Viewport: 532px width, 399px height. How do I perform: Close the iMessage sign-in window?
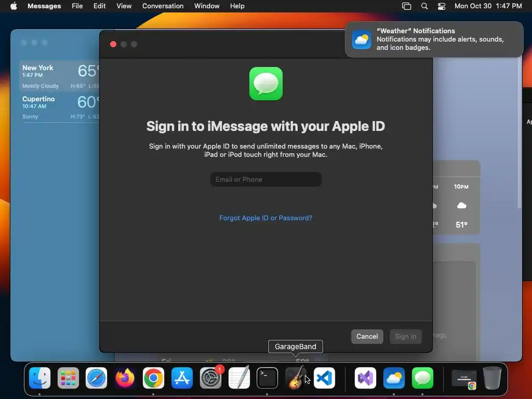coord(113,44)
